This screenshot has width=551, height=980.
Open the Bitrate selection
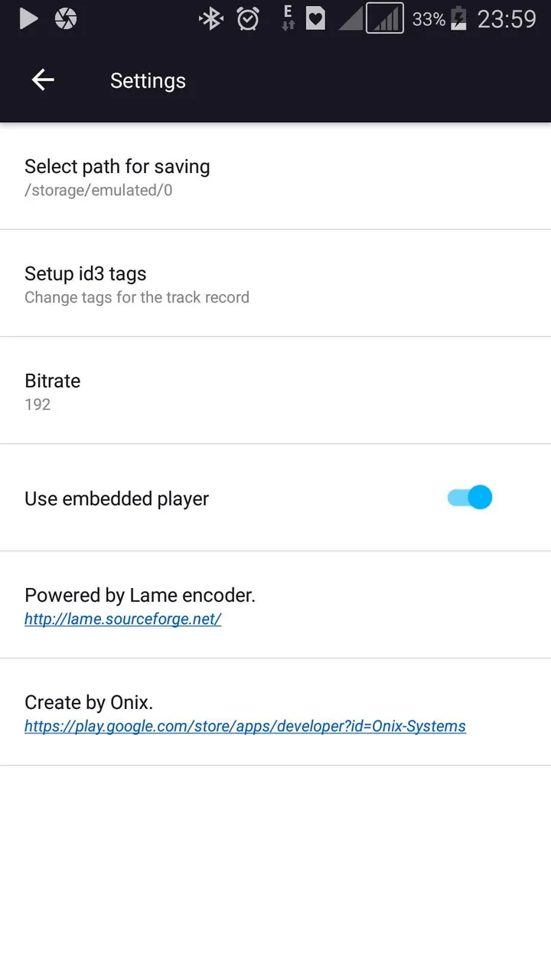(x=275, y=390)
